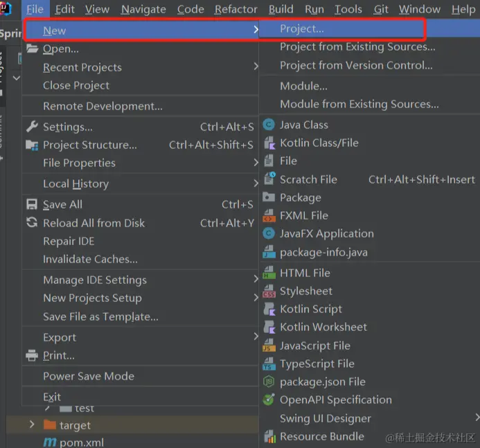Image resolution: width=480 pixels, height=448 pixels.
Task: Click the JavaScript File icon
Action: pos(269,346)
